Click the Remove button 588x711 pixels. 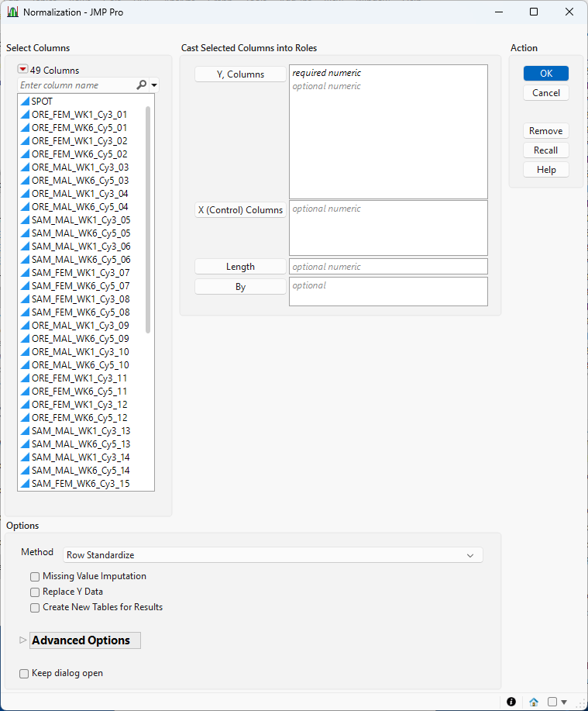(x=546, y=130)
